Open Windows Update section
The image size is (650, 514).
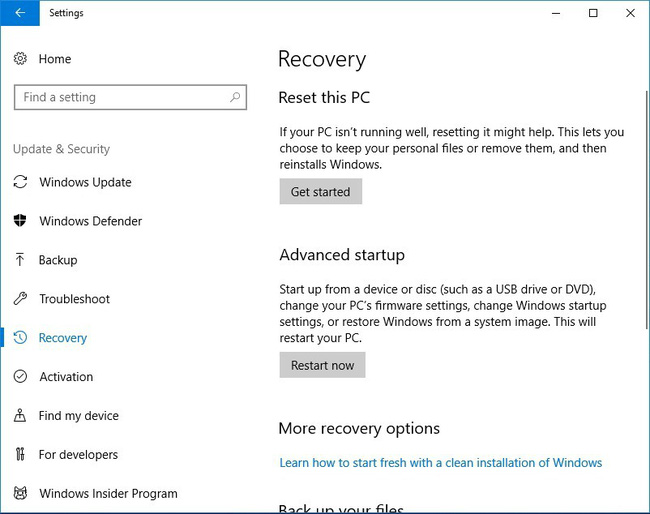click(85, 182)
